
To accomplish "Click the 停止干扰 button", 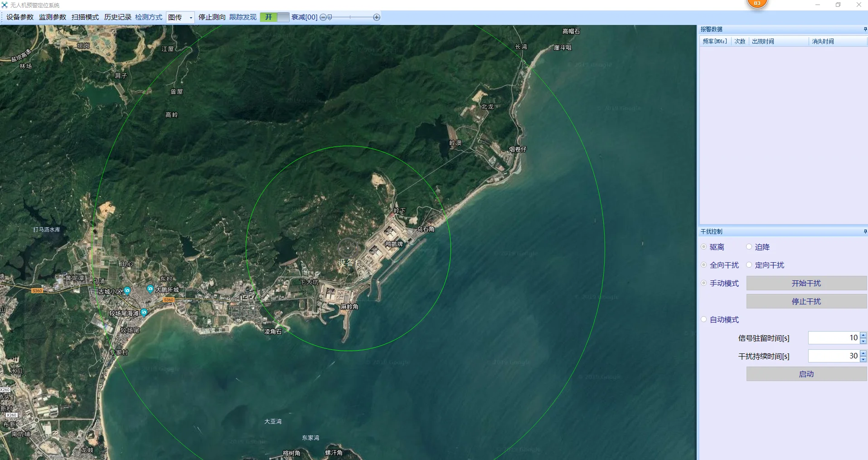I will [x=806, y=301].
